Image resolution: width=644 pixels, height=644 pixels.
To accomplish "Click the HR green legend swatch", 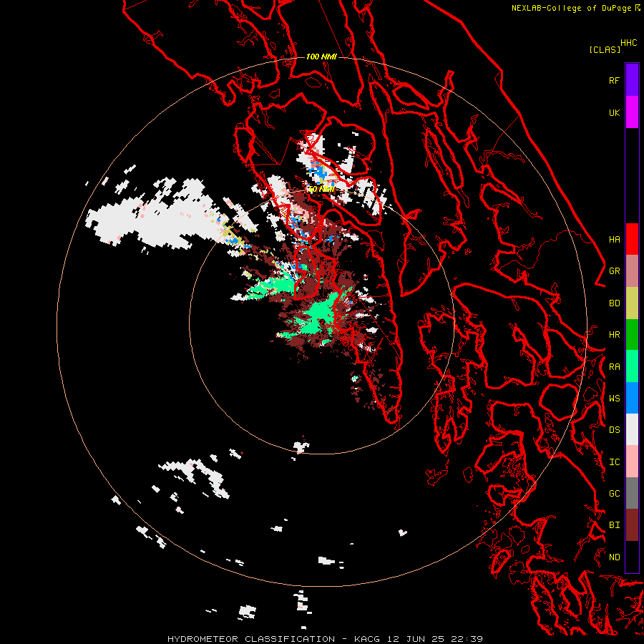I will tap(632, 335).
